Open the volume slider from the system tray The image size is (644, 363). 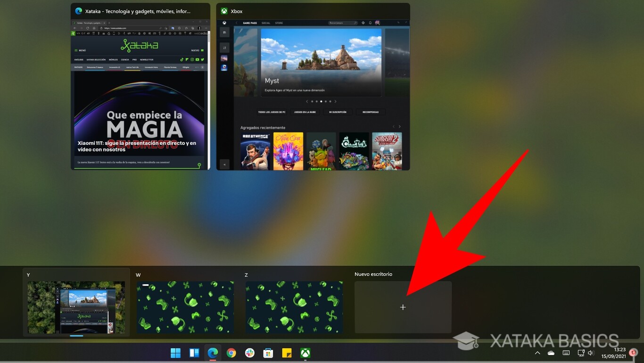[x=590, y=353]
